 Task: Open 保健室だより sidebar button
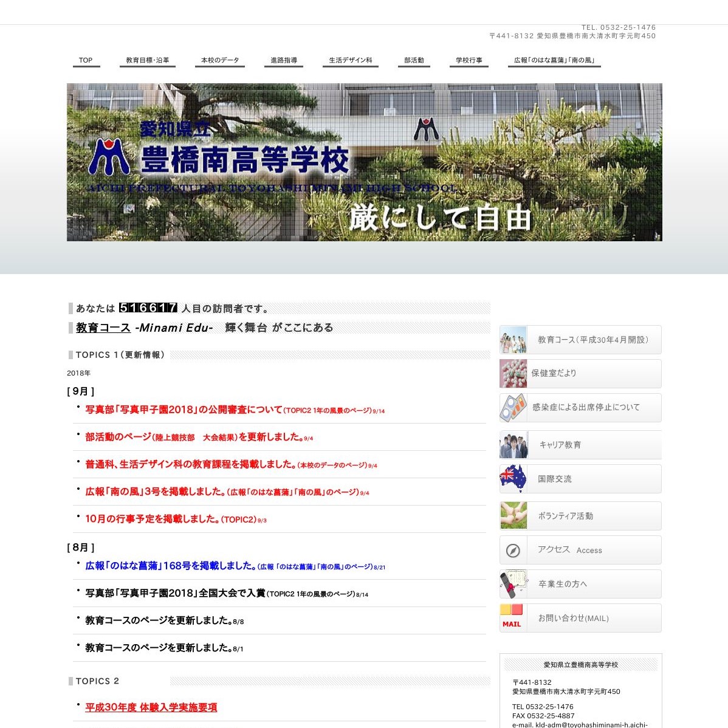[581, 374]
